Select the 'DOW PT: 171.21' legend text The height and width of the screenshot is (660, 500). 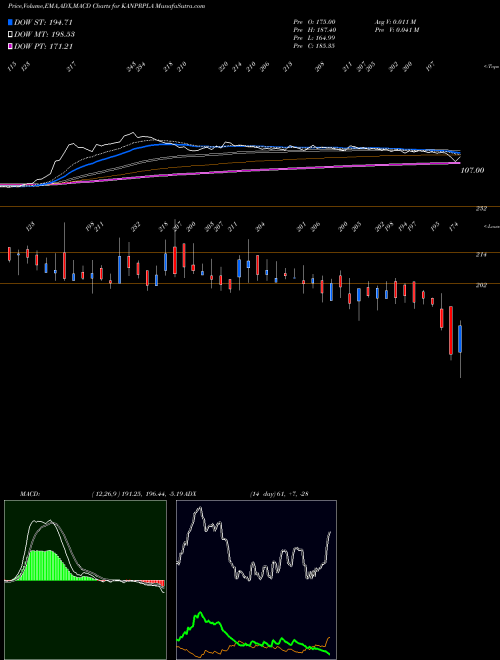[44, 46]
